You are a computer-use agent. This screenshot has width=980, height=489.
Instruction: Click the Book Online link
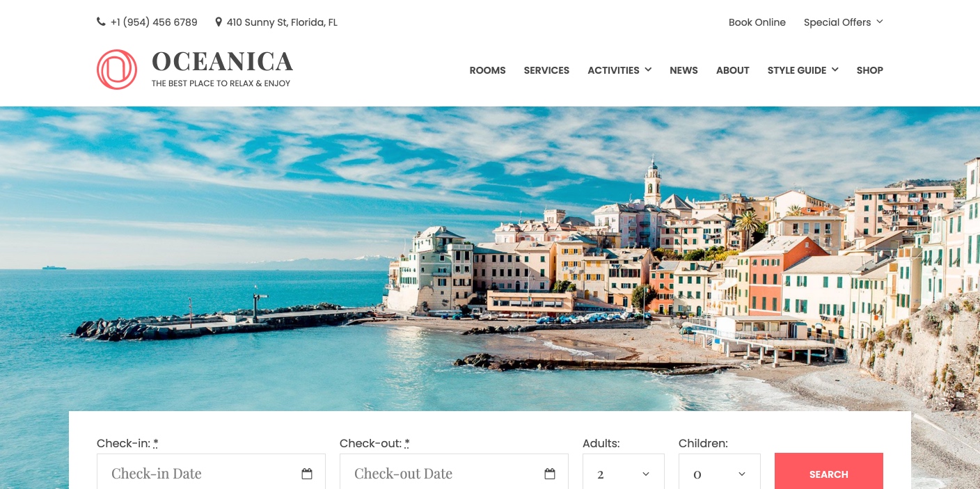[x=757, y=22]
